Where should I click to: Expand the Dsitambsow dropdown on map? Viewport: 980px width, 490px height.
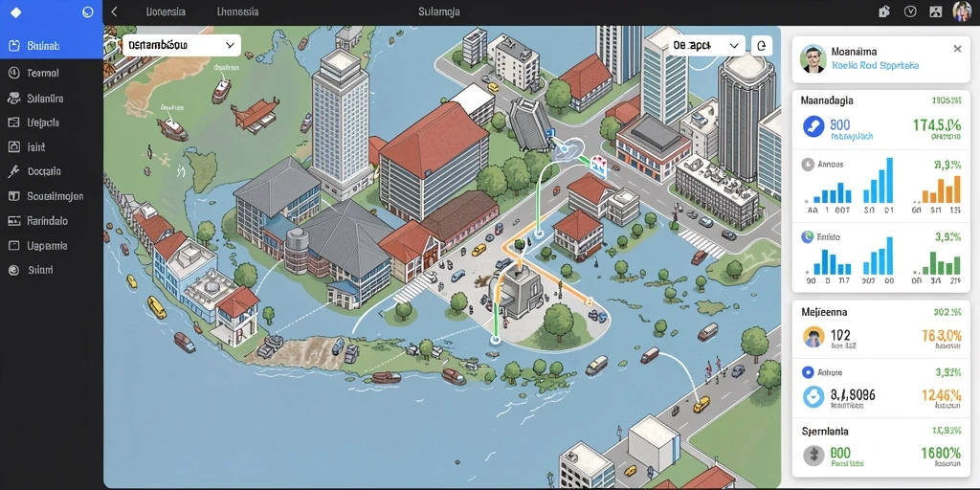point(181,46)
